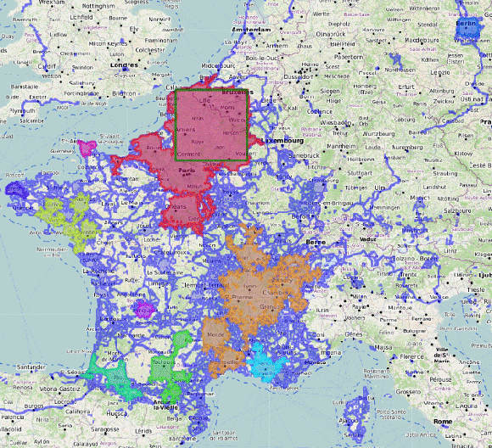Image resolution: width=492 pixels, height=448 pixels.
Task: Click the Ajaccio label on Corsica
Action: [349, 420]
